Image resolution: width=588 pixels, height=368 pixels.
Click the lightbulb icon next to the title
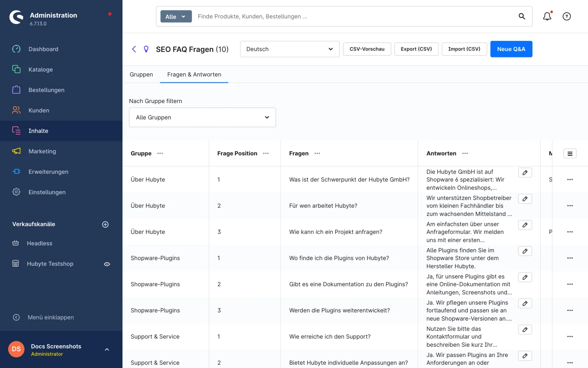point(146,49)
